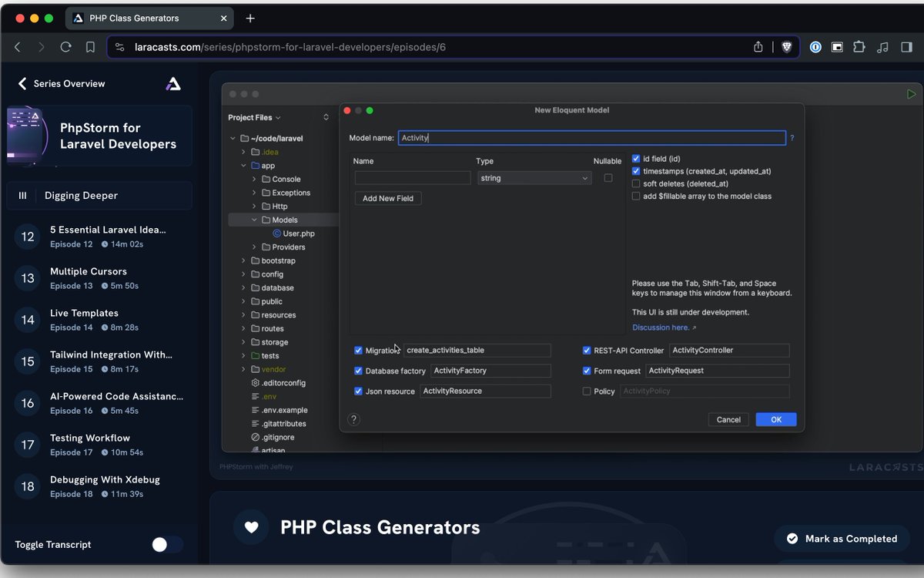Uncheck the id field (id) checkbox
The width and height of the screenshot is (924, 578).
(x=636, y=159)
